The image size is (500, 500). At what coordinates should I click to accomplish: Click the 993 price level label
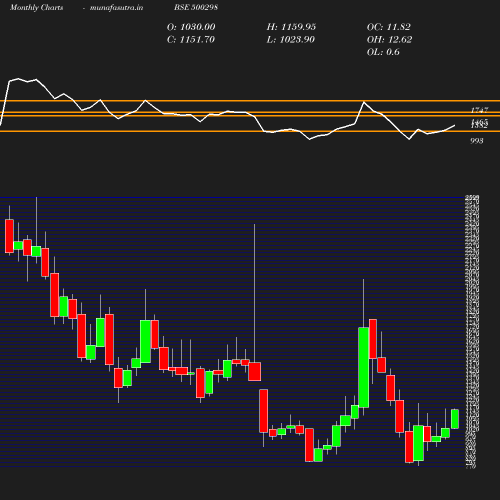477,141
